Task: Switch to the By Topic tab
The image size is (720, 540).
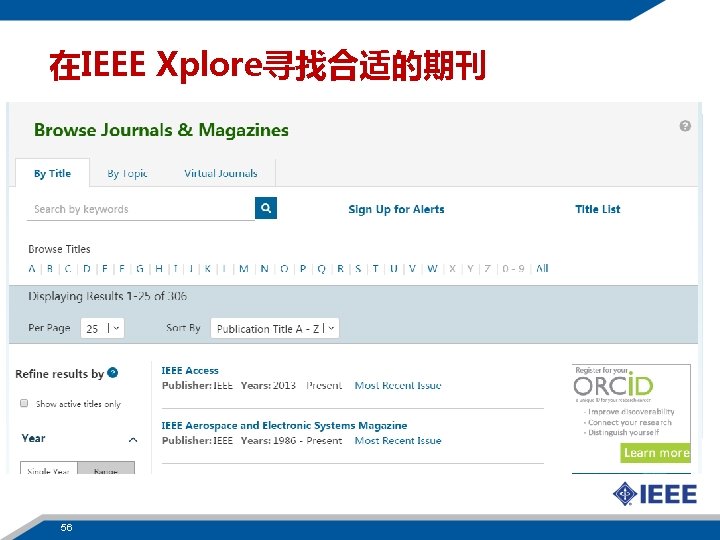Action: click(x=127, y=173)
